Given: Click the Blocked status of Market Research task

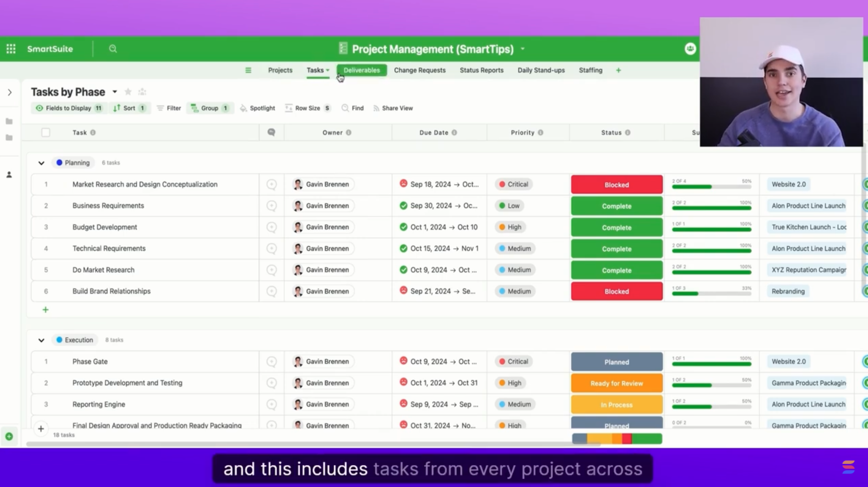Looking at the screenshot, I should tap(617, 185).
